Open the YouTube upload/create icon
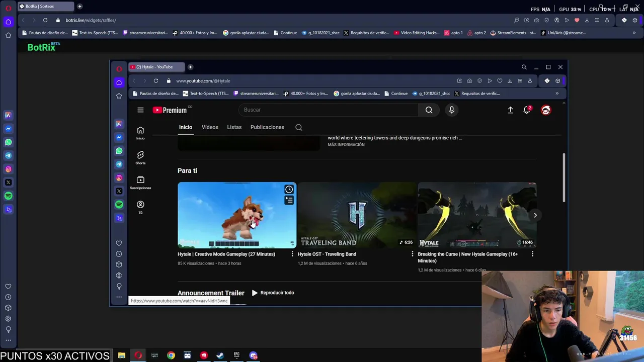Screen dimensions: 644x362 click(x=510, y=110)
